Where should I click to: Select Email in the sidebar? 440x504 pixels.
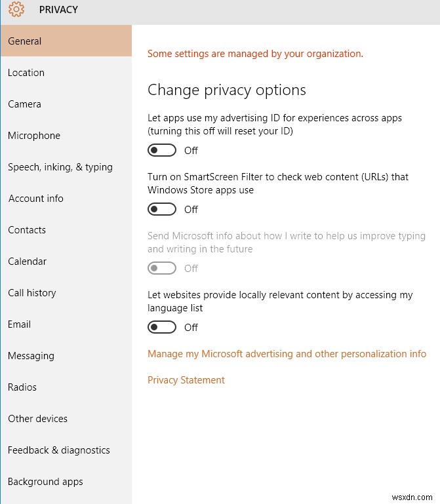click(x=20, y=324)
